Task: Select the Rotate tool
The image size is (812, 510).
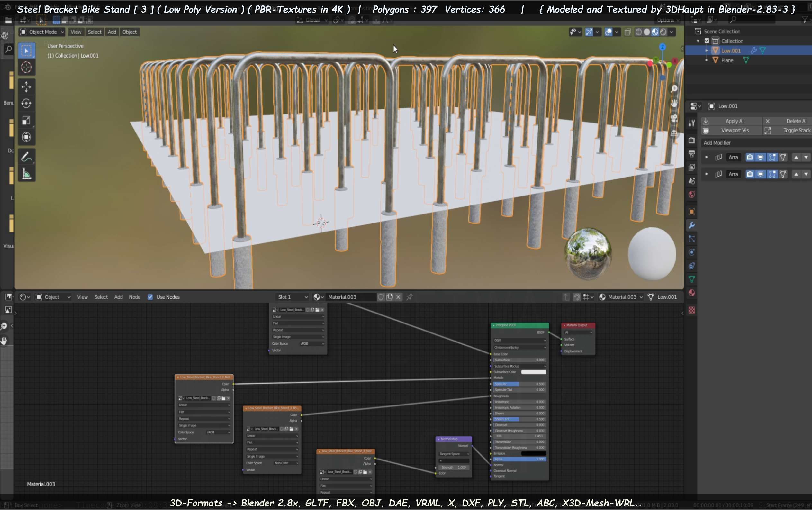Action: (26, 103)
